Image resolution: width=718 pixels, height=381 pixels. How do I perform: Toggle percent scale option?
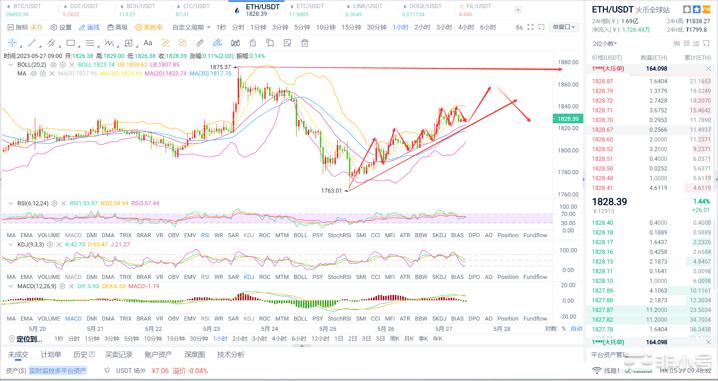pyautogui.click(x=563, y=328)
